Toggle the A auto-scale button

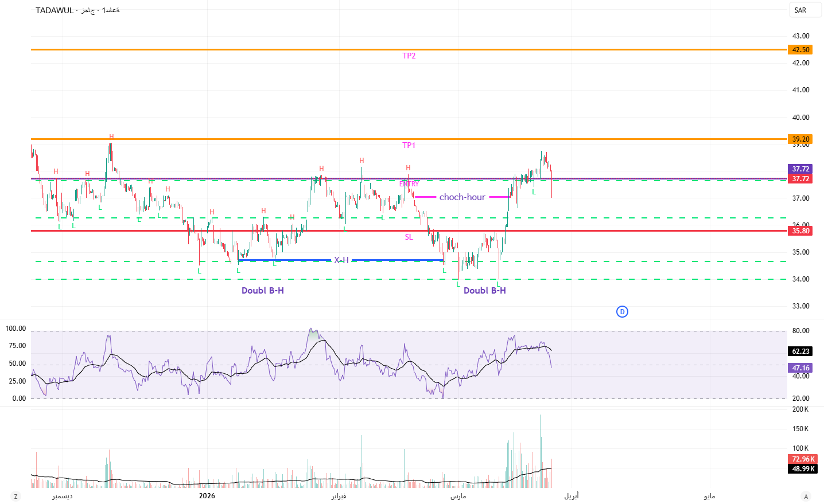click(x=806, y=497)
